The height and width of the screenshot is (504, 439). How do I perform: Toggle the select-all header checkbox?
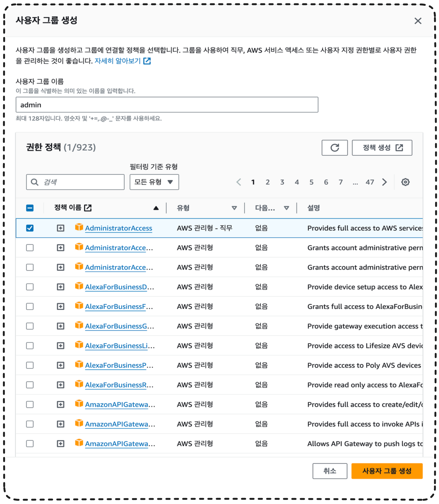click(30, 208)
